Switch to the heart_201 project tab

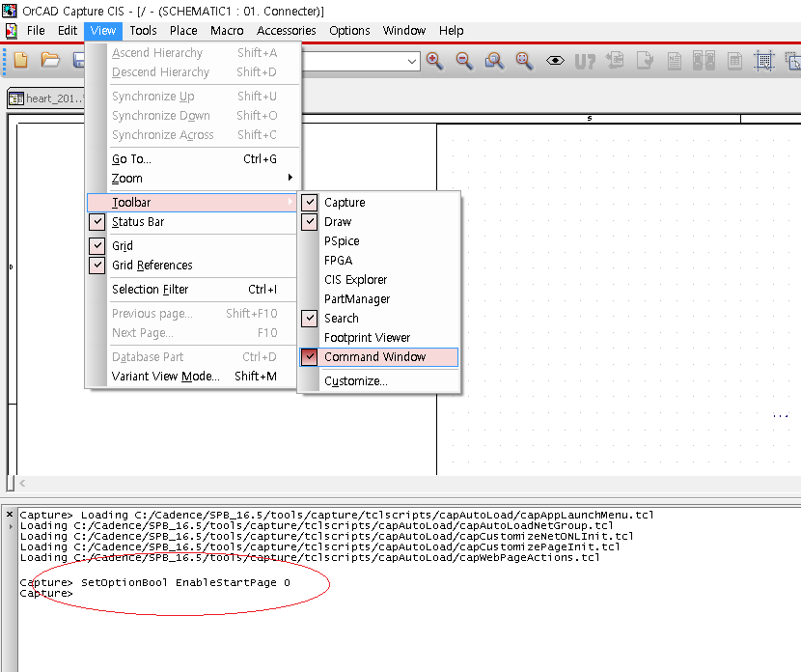pos(46,98)
